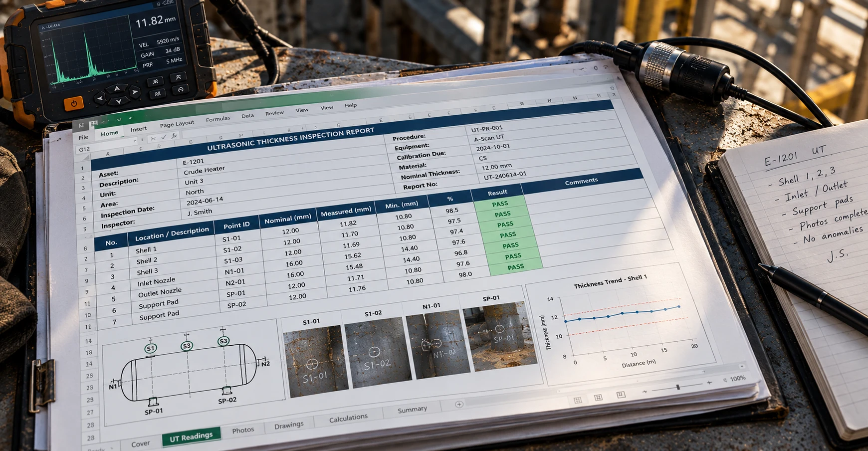Open the Help ribbon tab
The image size is (868, 451).
point(351,105)
